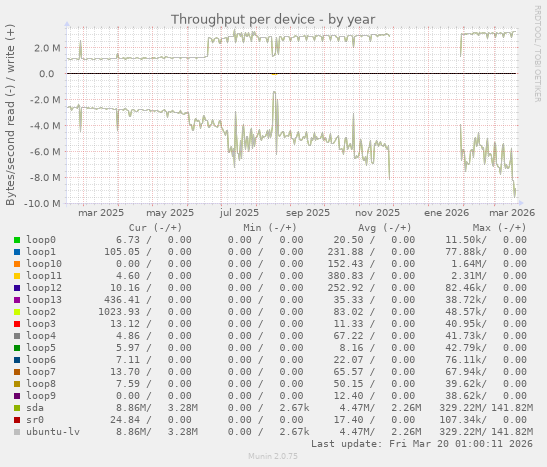Click the '2.0 M' y-axis label

[47, 48]
